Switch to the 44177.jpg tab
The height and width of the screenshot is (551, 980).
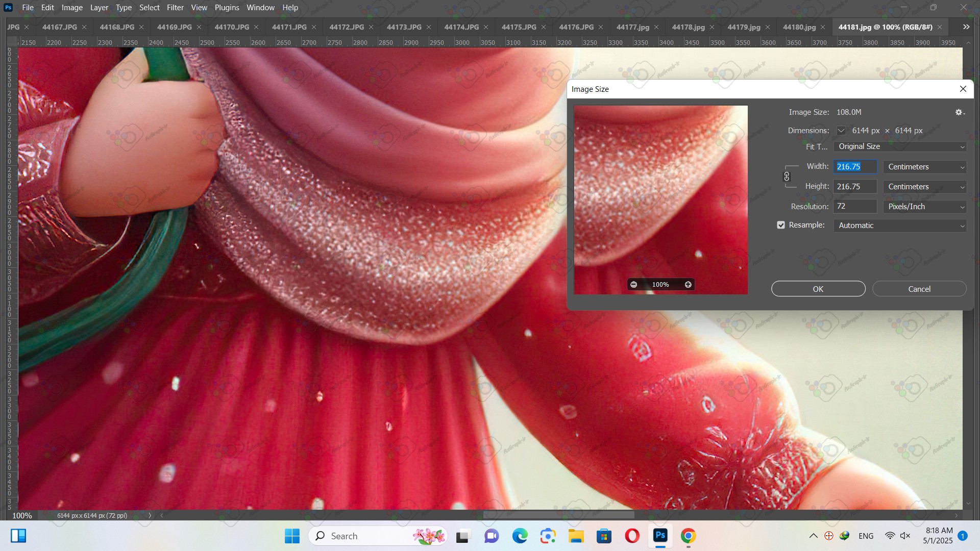(633, 27)
